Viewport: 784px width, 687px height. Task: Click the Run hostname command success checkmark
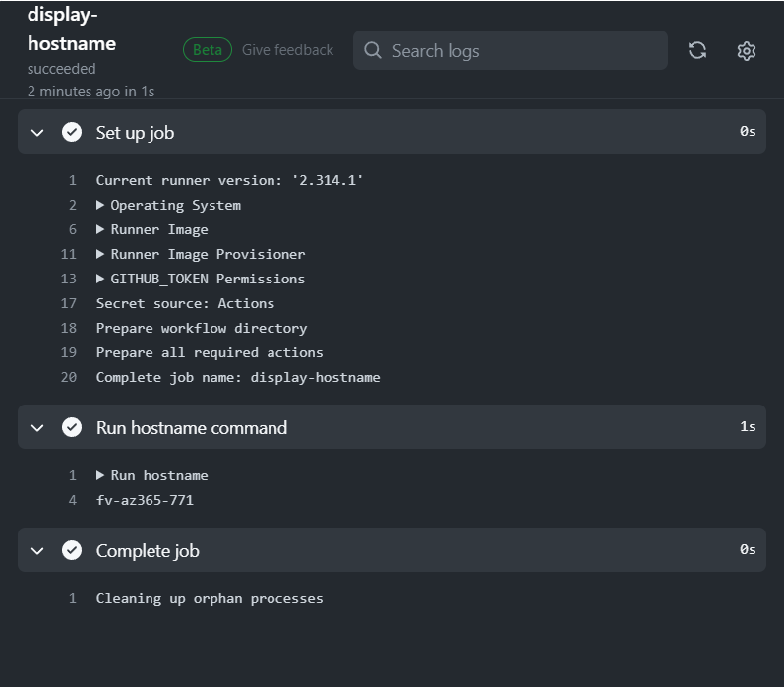click(x=72, y=427)
